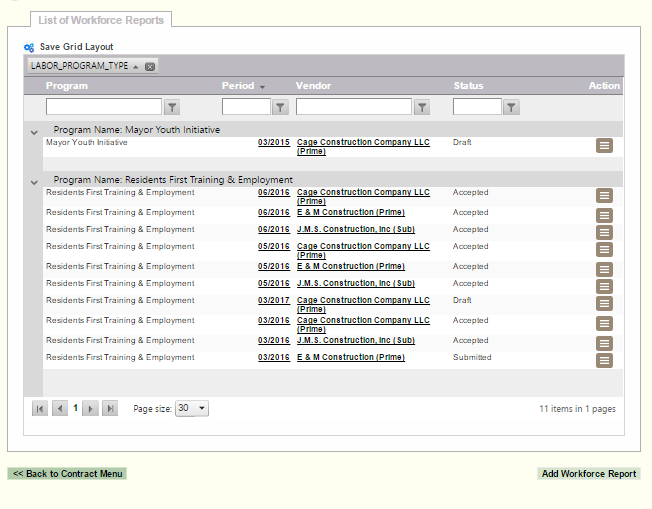Go to the next page of results
Image resolution: width=652 pixels, height=509 pixels.
(90, 408)
